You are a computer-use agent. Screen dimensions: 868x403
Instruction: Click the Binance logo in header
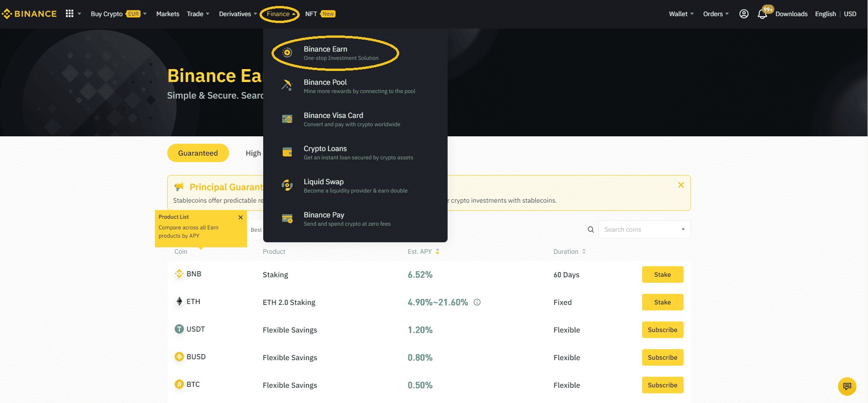(29, 14)
